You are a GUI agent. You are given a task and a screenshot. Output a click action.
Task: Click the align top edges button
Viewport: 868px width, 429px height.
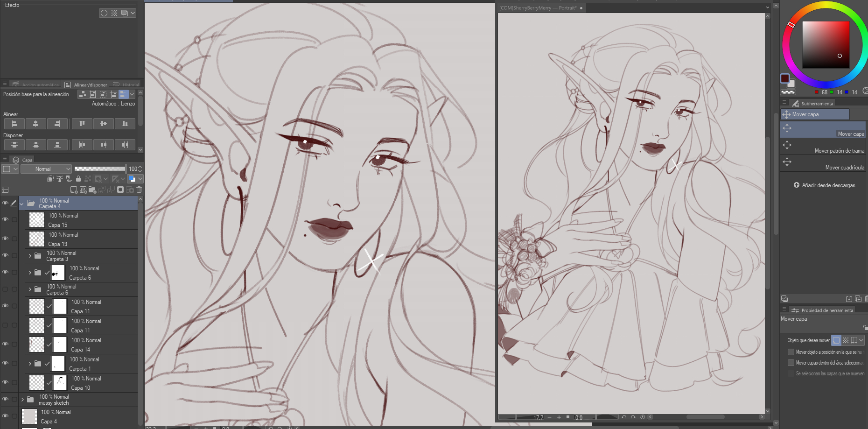pyautogui.click(x=82, y=124)
